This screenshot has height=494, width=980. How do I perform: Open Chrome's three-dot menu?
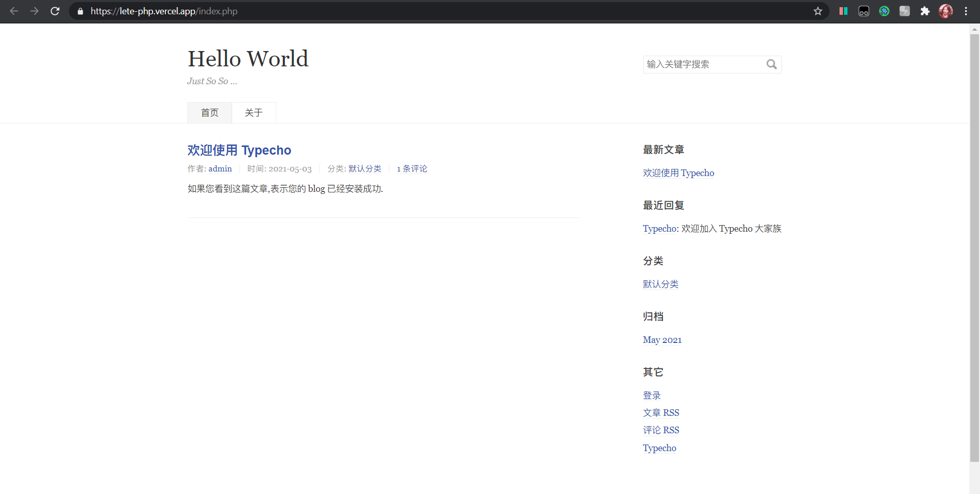[x=966, y=11]
